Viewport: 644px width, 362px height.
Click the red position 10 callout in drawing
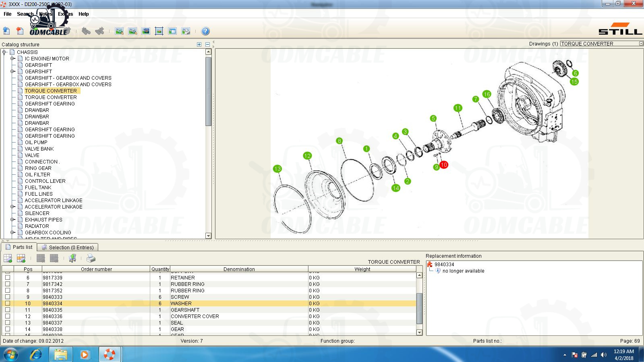click(443, 165)
